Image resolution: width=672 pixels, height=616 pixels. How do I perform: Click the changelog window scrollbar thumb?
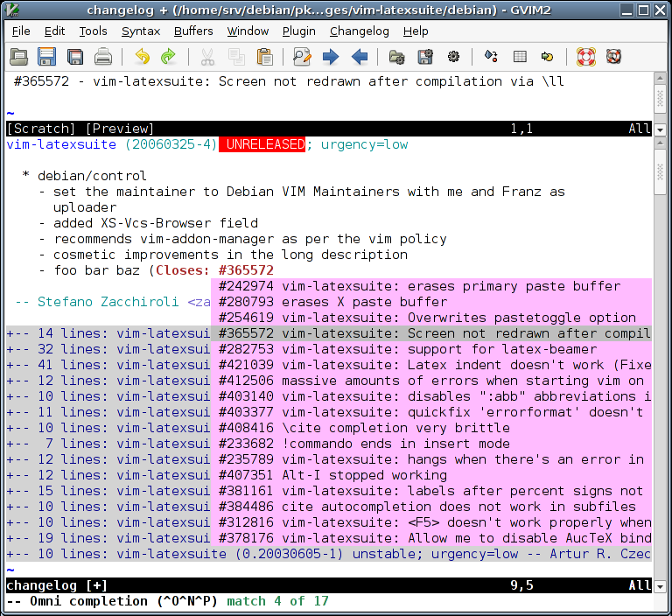point(660,171)
